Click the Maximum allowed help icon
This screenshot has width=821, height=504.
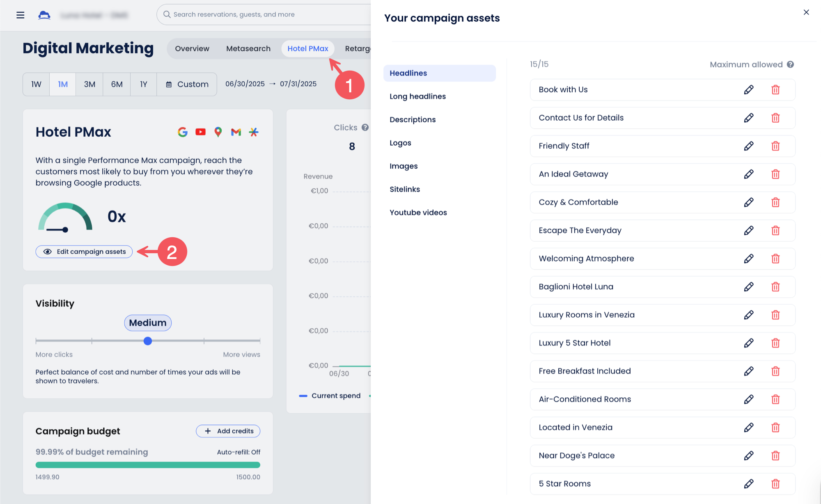click(790, 64)
